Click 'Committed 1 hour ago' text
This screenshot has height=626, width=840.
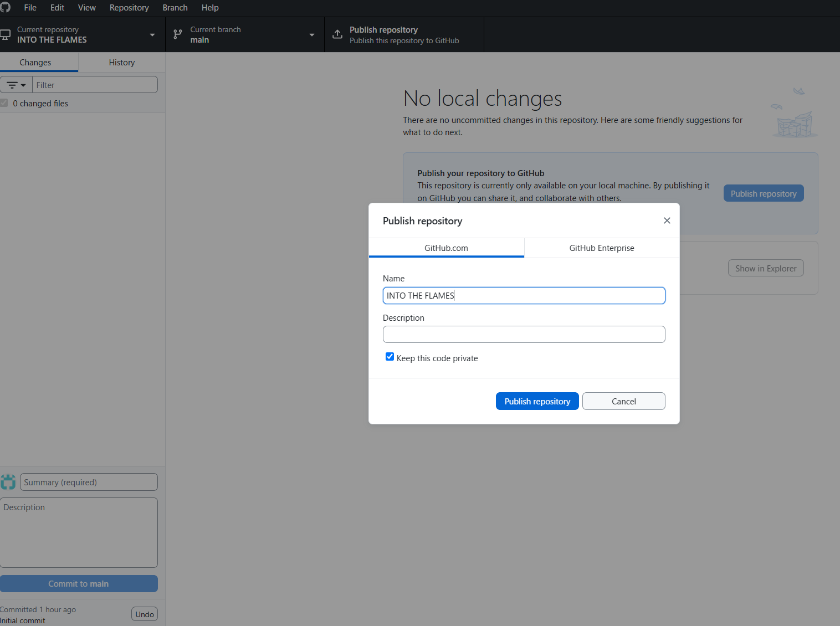tap(38, 609)
